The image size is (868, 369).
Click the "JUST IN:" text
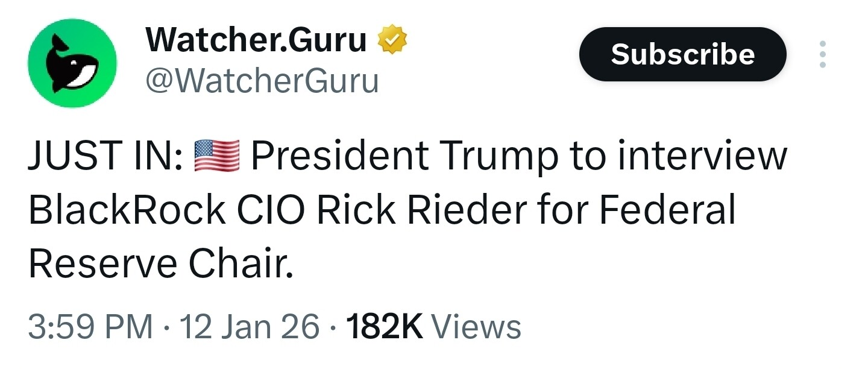pyautogui.click(x=105, y=157)
